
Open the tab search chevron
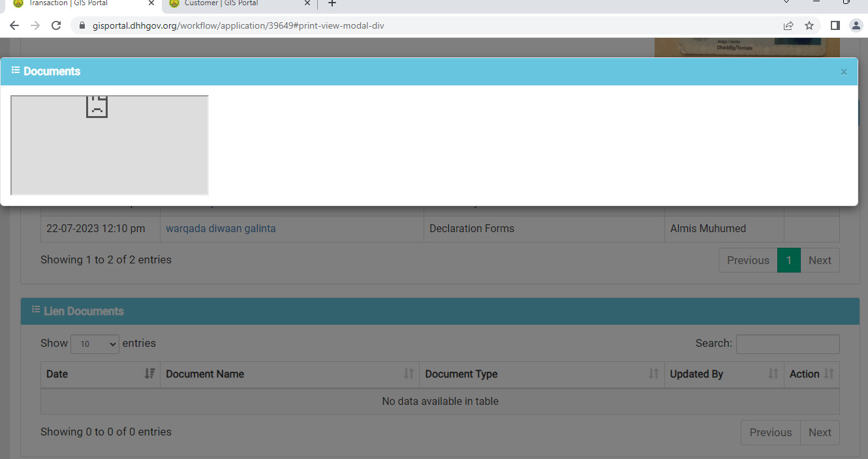tap(786, 3)
